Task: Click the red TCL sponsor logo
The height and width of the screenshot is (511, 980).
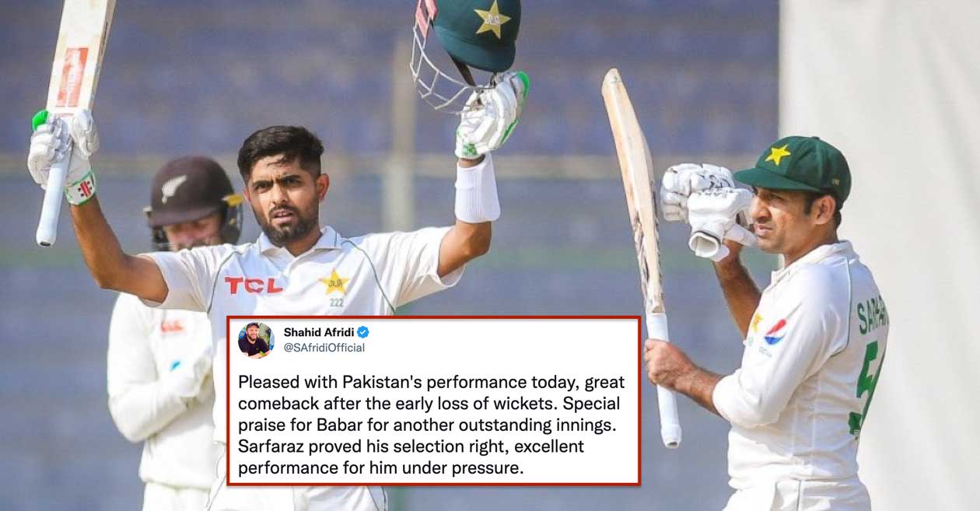Action: 254,285
